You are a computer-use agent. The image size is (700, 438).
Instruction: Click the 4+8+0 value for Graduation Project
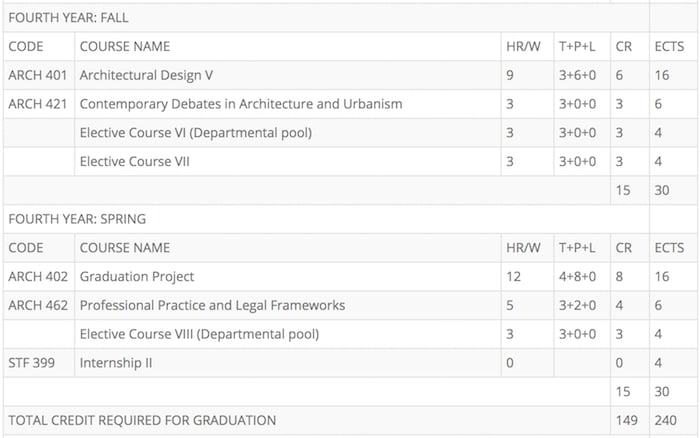(577, 276)
